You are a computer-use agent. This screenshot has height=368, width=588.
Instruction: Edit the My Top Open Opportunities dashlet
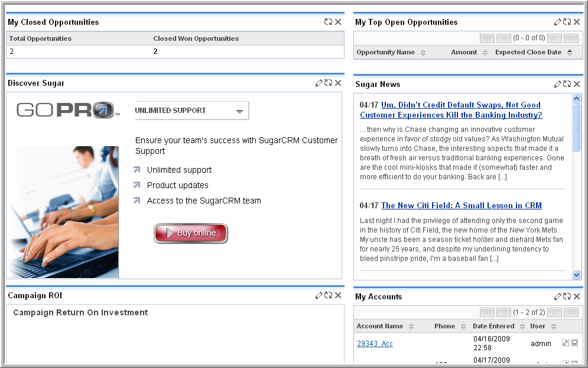(558, 22)
